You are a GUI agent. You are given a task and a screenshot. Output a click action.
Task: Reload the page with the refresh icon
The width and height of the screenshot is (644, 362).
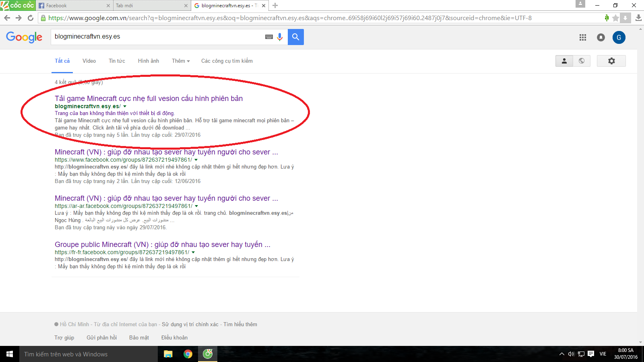click(x=31, y=18)
